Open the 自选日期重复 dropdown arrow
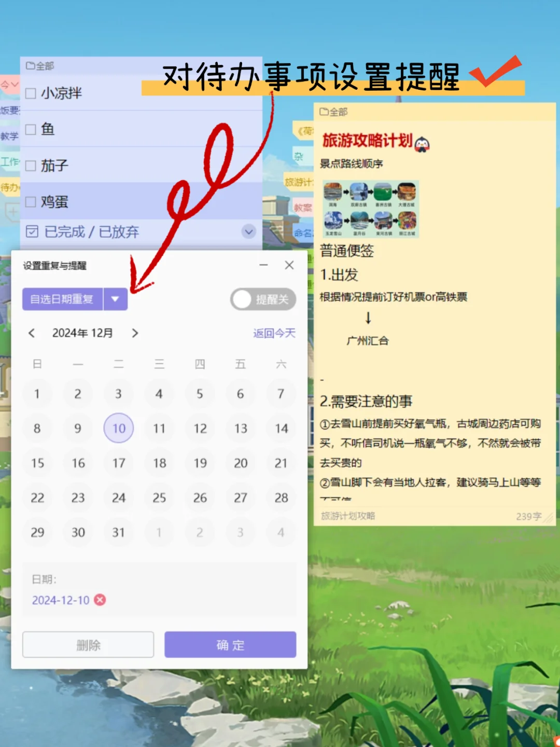This screenshot has width=560, height=747. tap(116, 299)
